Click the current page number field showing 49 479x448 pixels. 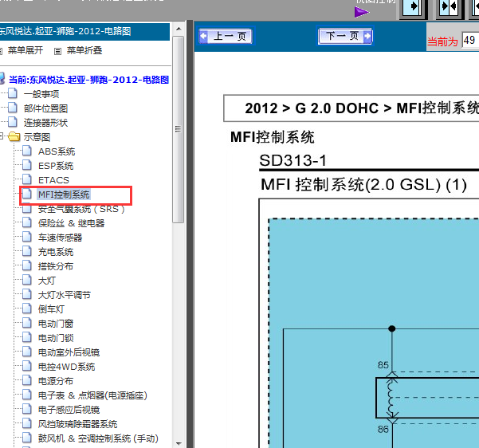click(x=470, y=41)
